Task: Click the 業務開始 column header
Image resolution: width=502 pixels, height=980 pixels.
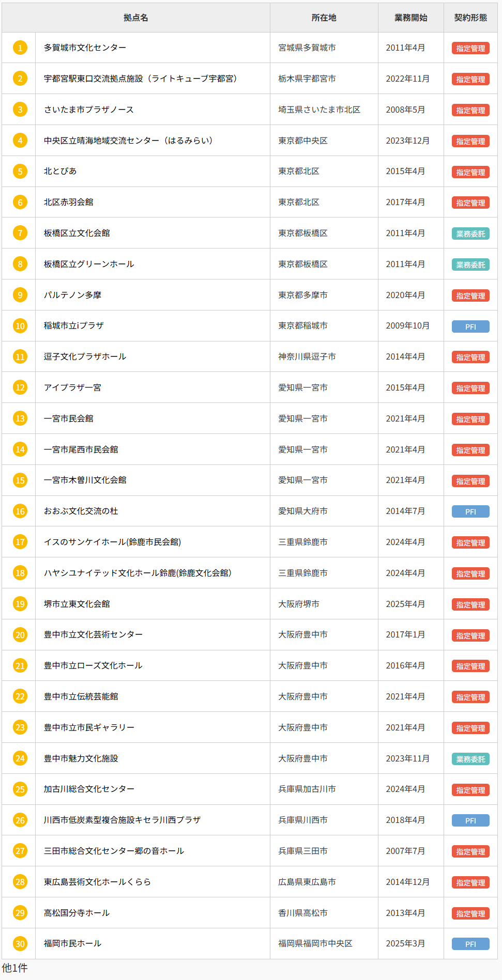Action: point(410,18)
